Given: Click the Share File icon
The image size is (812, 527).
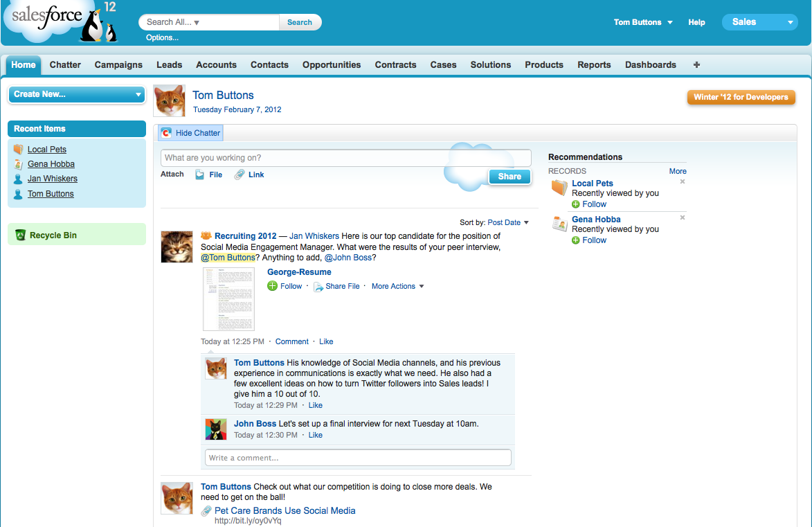Looking at the screenshot, I should click(x=318, y=287).
